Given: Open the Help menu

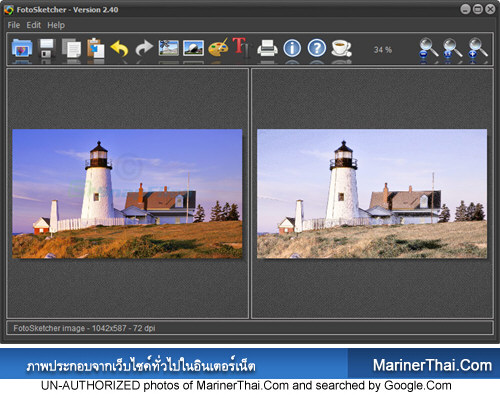Looking at the screenshot, I should pyautogui.click(x=56, y=25).
